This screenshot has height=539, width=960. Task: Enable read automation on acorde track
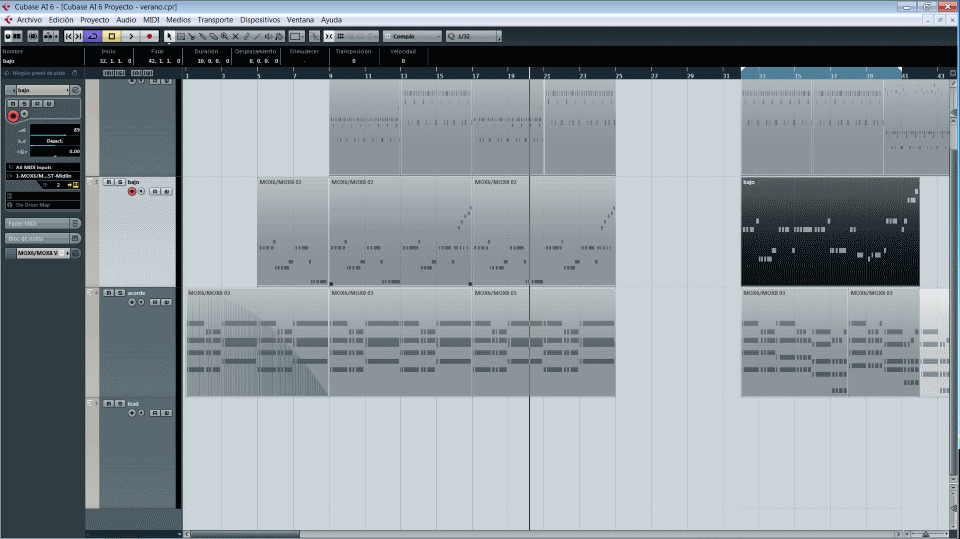point(155,303)
